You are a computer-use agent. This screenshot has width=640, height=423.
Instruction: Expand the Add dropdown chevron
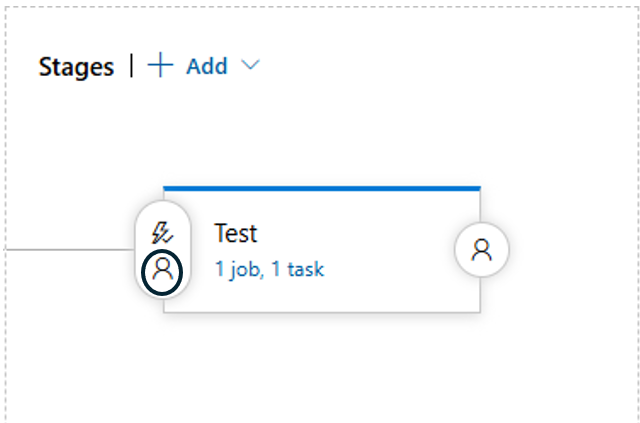pyautogui.click(x=251, y=66)
